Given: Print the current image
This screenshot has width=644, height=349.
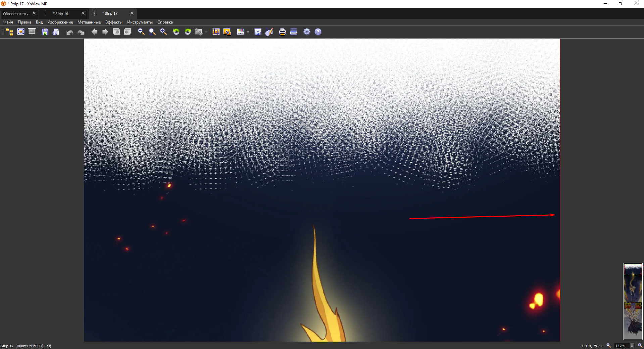Looking at the screenshot, I should pos(283,32).
